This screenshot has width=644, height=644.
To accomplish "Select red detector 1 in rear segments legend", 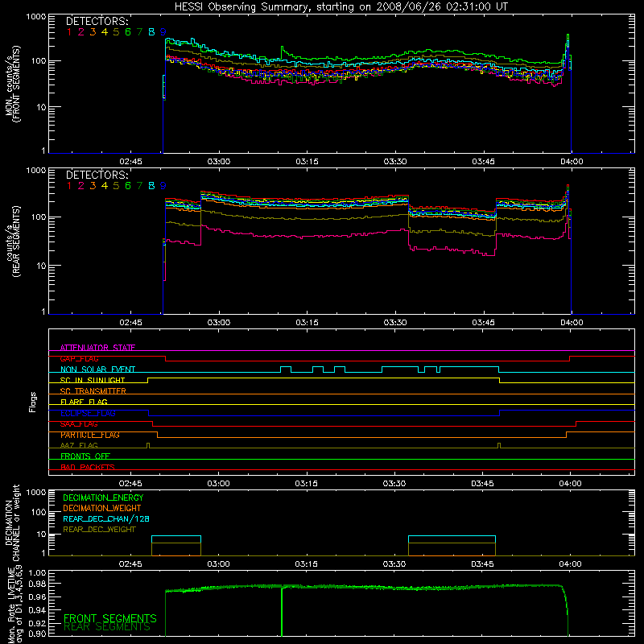I will 69,186.
